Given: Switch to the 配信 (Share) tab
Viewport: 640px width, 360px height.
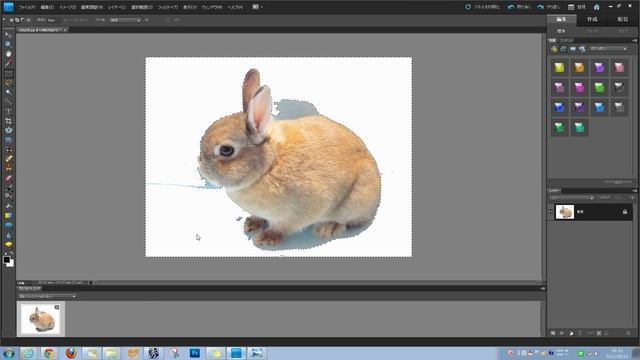Looking at the screenshot, I should click(622, 20).
